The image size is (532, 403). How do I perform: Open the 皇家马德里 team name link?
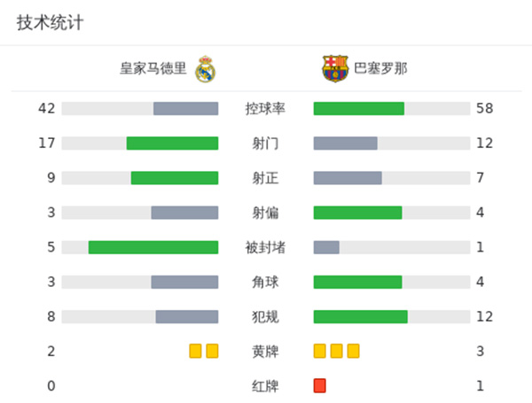(x=154, y=68)
